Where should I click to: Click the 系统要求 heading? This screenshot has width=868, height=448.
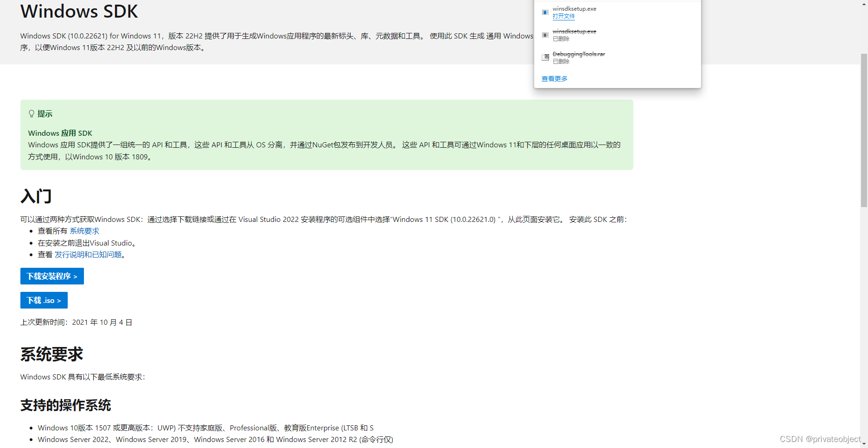(51, 354)
